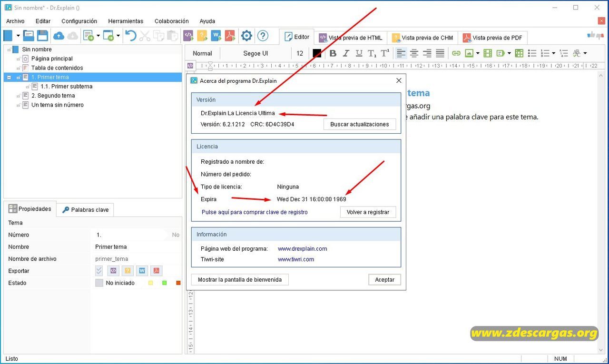Click the Nombre field showing 'Primer tema'
The width and height of the screenshot is (609, 364).
click(x=137, y=247)
